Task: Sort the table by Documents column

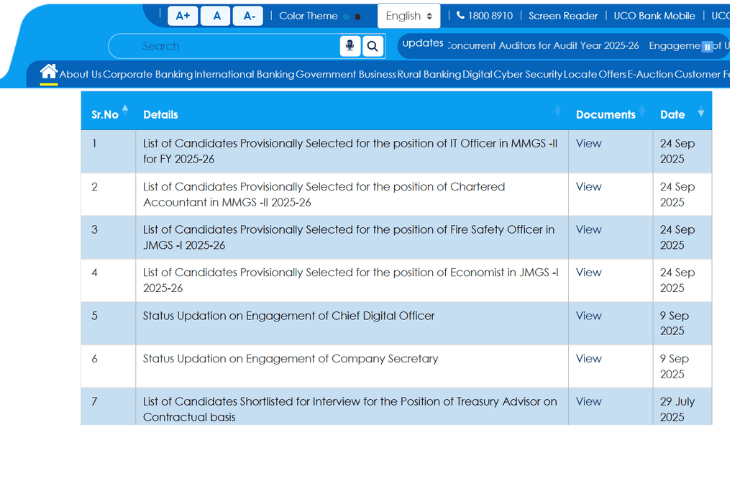Action: tap(605, 114)
